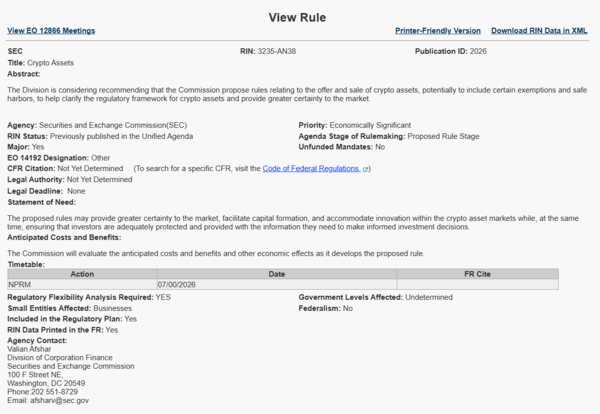Click the Federalism value No
Viewport: 600px width, 414px height.
point(348,308)
